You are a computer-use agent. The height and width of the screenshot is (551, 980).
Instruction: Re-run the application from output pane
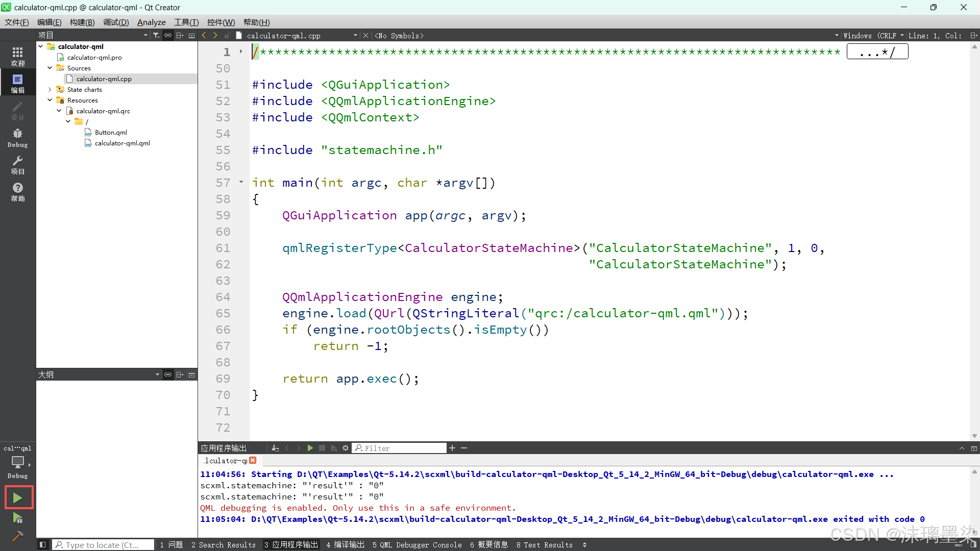pos(310,448)
